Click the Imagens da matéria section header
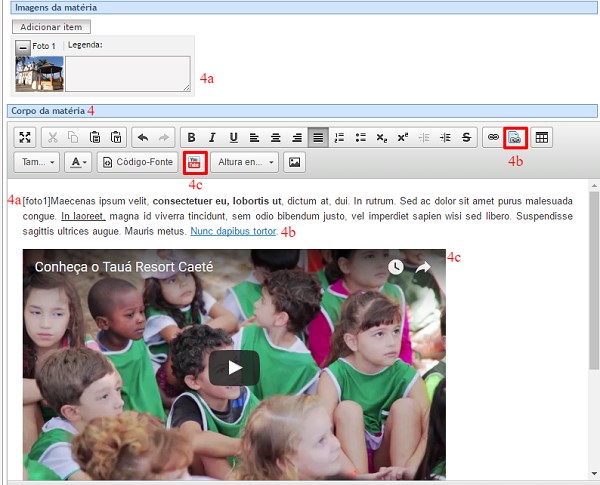Viewport: 600px width, 485px height. tap(304, 8)
